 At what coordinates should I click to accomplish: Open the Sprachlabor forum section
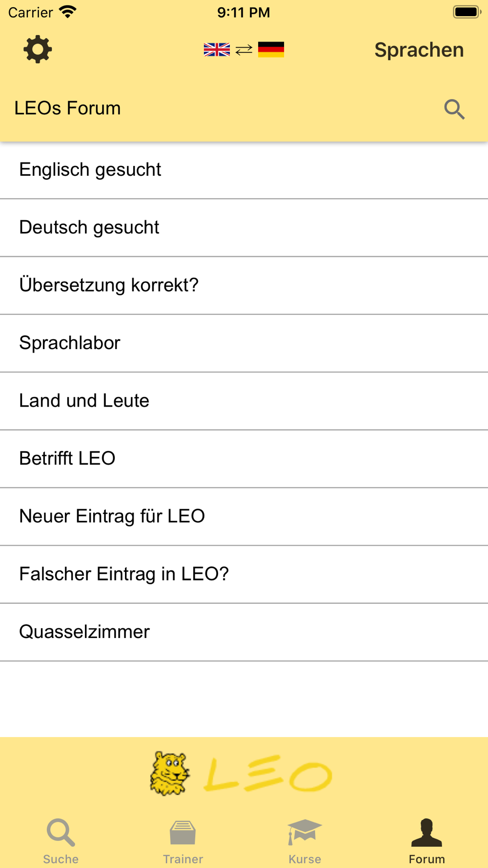coord(244,343)
